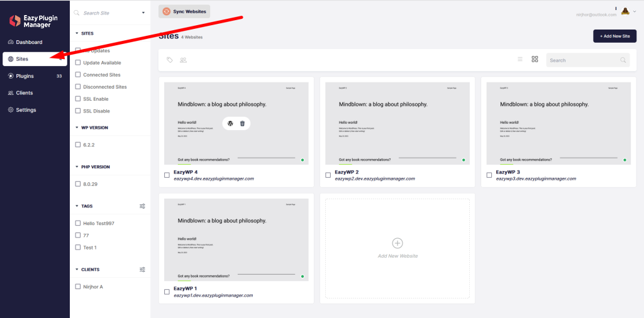Switch to grid view

coord(535,59)
